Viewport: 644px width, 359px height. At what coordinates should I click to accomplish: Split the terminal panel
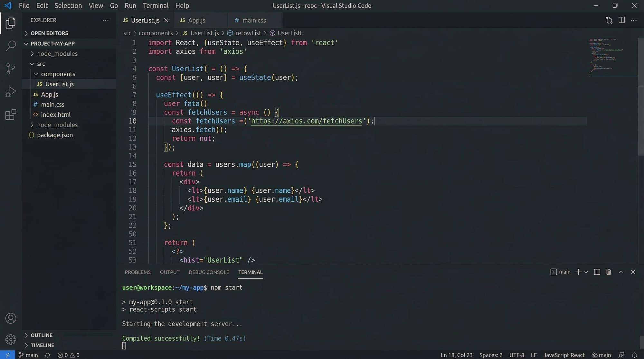pos(597,272)
